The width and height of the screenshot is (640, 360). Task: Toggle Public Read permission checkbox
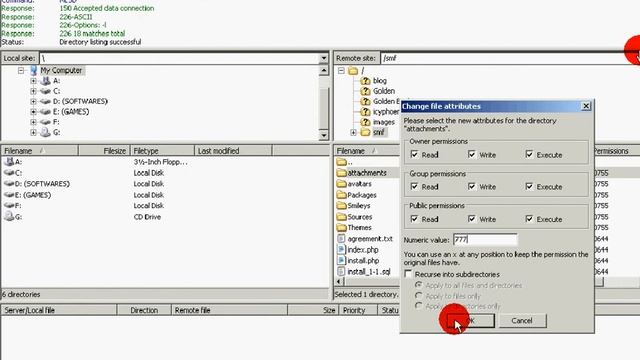[x=414, y=219]
